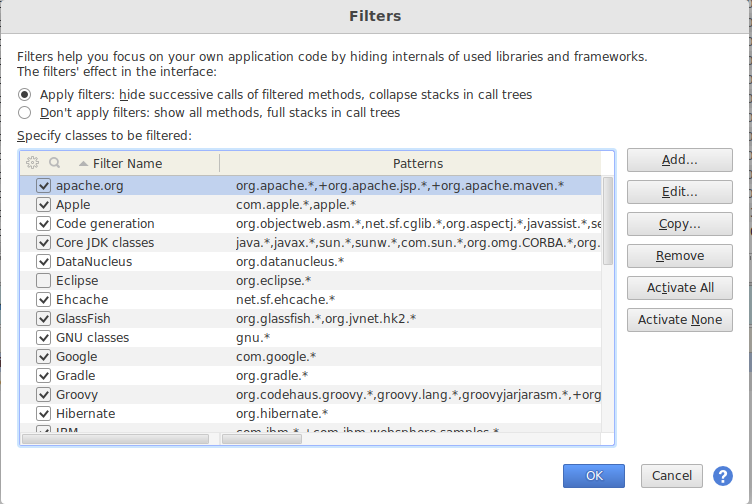Enable the Eclipse filter checkbox
This screenshot has width=752, height=504.
[43, 281]
